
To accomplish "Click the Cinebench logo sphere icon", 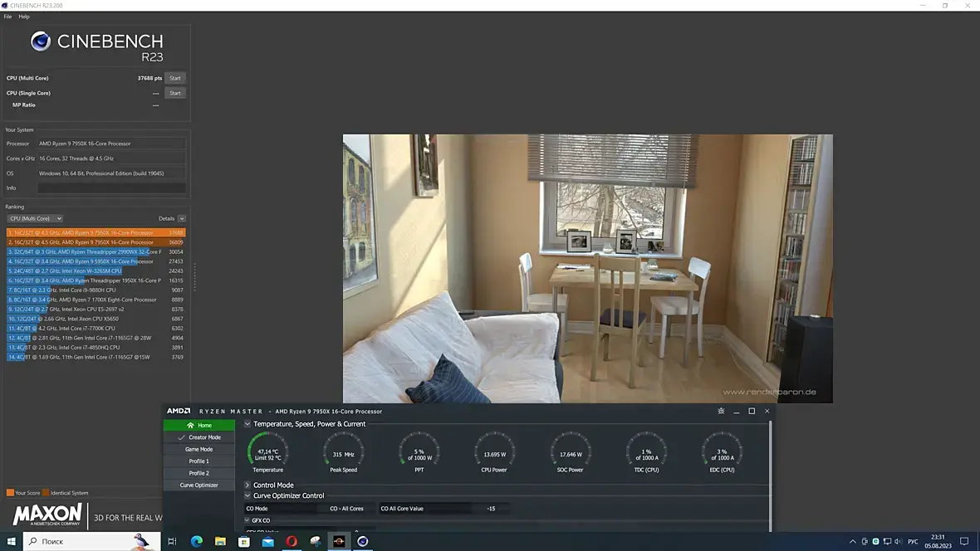I will pyautogui.click(x=41, y=41).
